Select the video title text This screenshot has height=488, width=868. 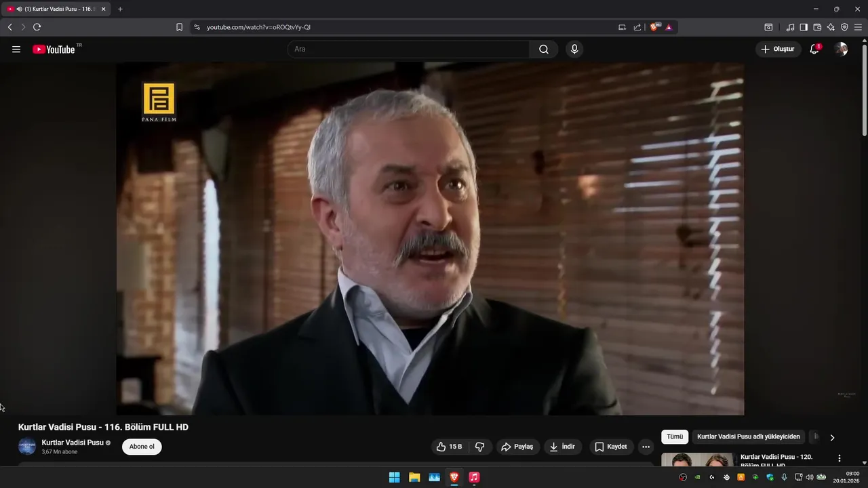103,427
